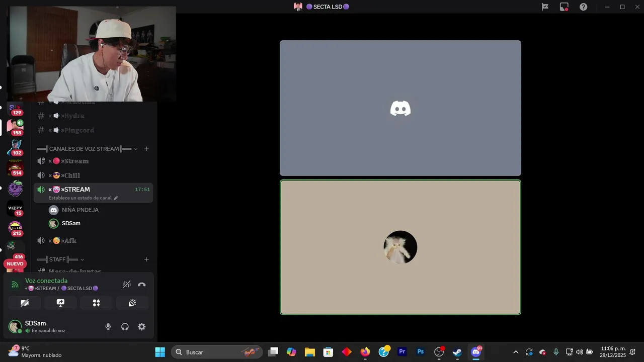Image resolution: width=644 pixels, height=362 pixels.
Task: Open the VIZZY server icon
Action: 15,208
